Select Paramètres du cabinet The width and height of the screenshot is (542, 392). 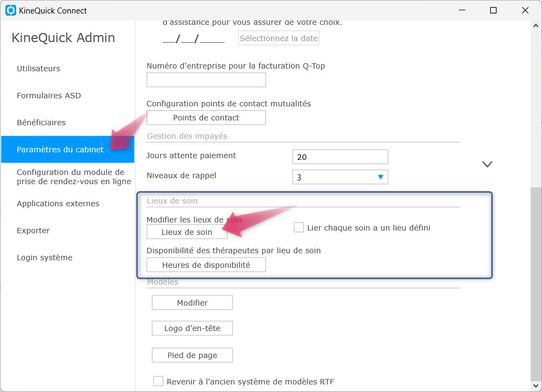(68, 149)
